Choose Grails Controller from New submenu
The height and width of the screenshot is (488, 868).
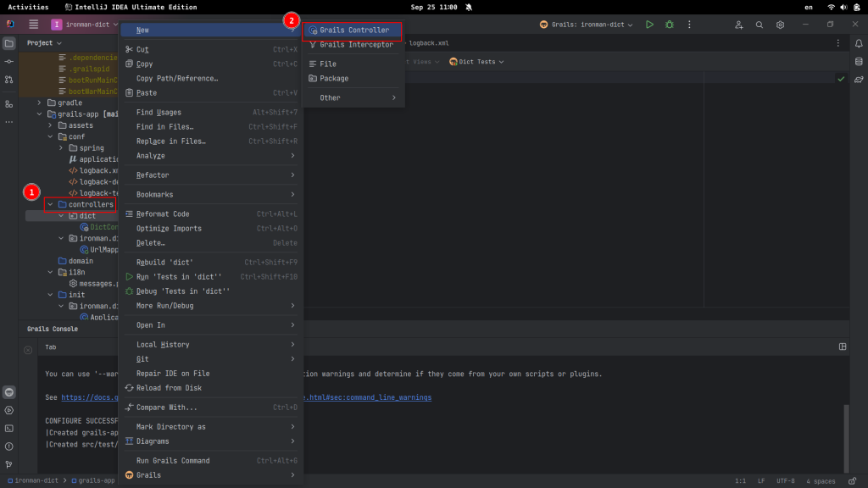click(x=352, y=30)
